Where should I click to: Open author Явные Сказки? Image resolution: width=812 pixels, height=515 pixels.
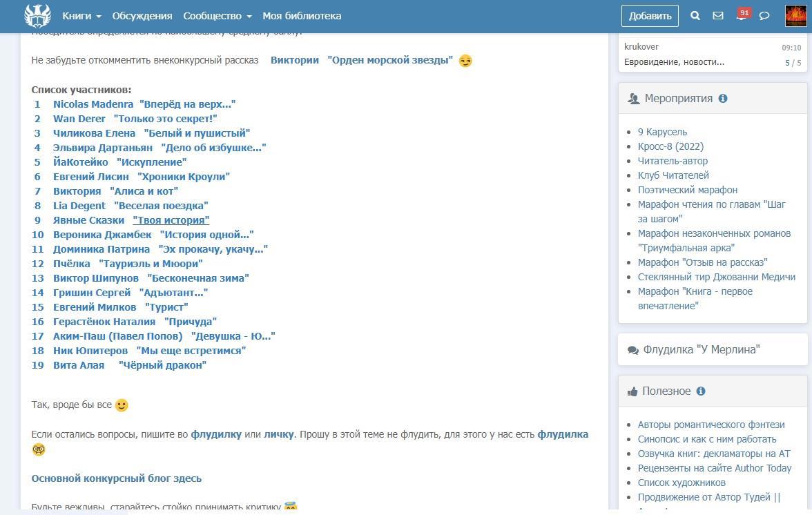88,220
